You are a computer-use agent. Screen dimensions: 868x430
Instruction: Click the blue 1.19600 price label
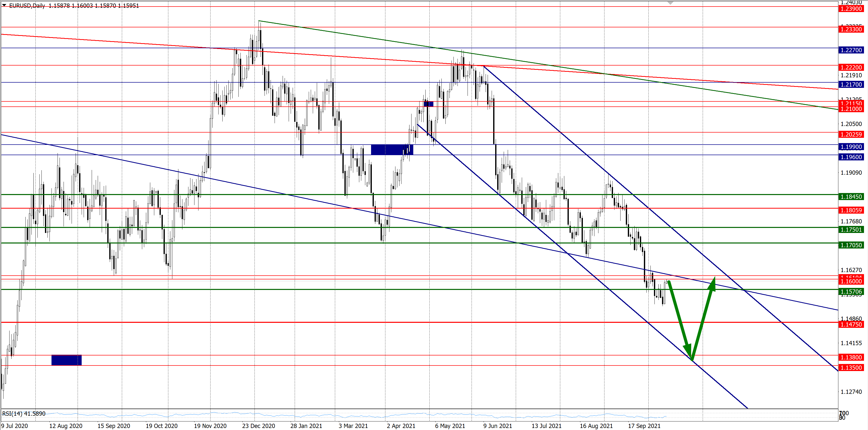[x=851, y=157]
